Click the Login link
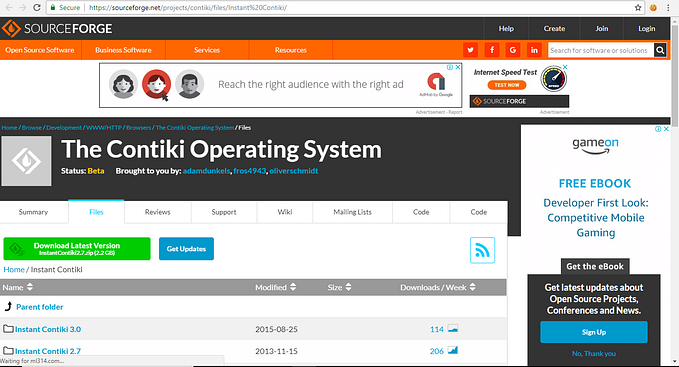The image size is (679, 367). click(647, 29)
